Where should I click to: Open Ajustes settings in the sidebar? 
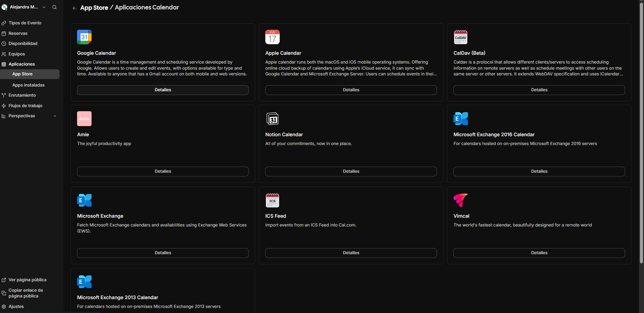coord(16,307)
